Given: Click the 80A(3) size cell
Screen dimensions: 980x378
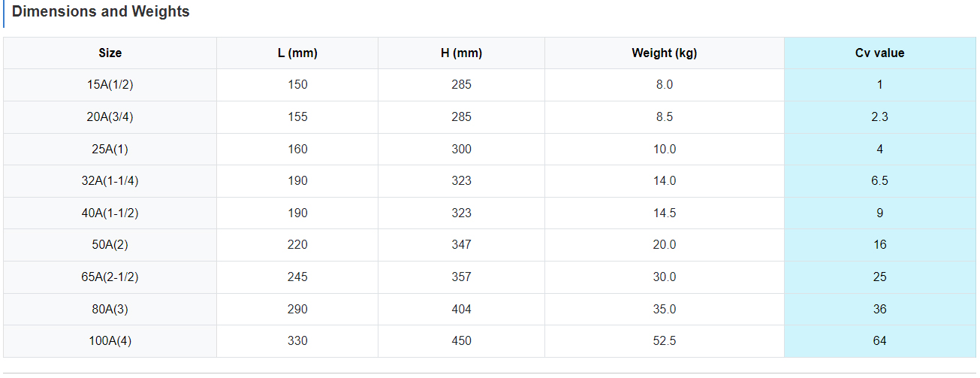Looking at the screenshot, I should point(110,310).
